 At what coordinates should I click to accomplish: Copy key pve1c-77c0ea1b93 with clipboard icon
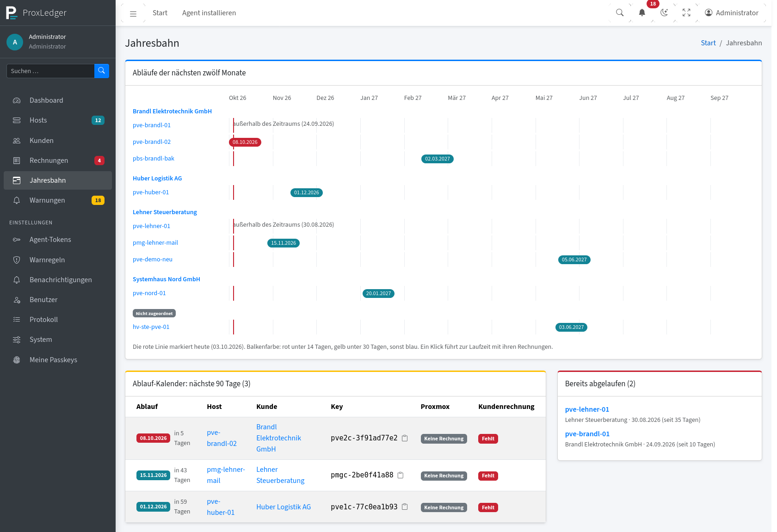click(x=405, y=507)
